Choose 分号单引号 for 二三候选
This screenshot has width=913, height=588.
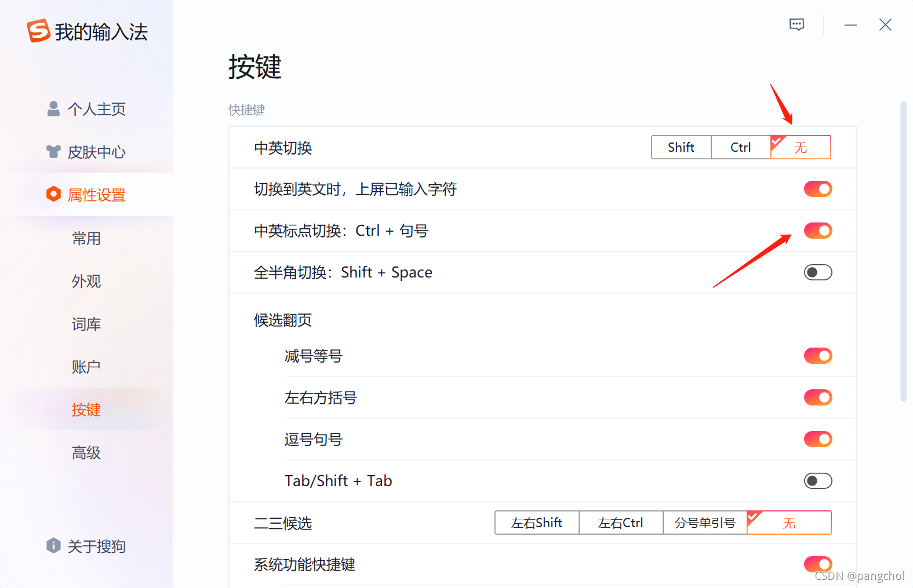(x=705, y=523)
